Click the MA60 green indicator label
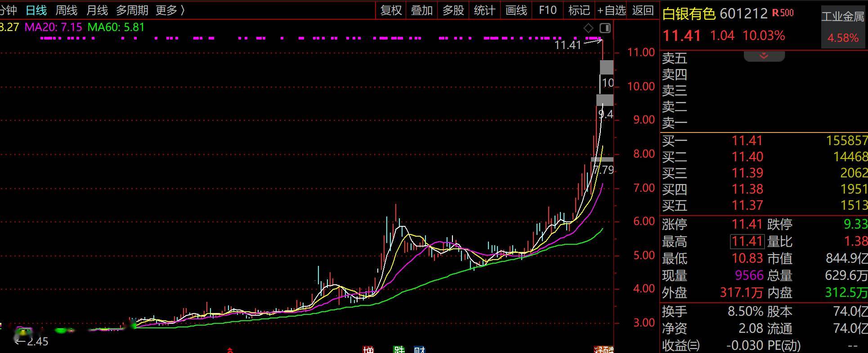 coord(116,27)
